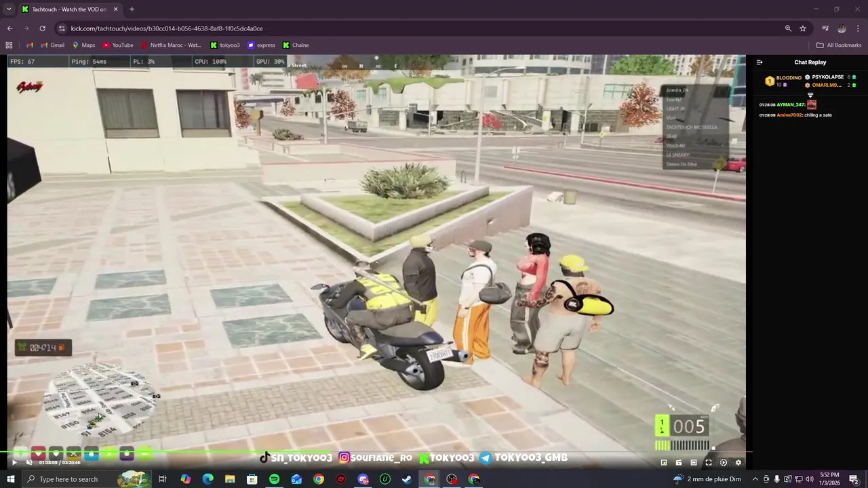This screenshot has height=488, width=868.
Task: Create a clip with the clapperboard icon
Action: (x=679, y=462)
